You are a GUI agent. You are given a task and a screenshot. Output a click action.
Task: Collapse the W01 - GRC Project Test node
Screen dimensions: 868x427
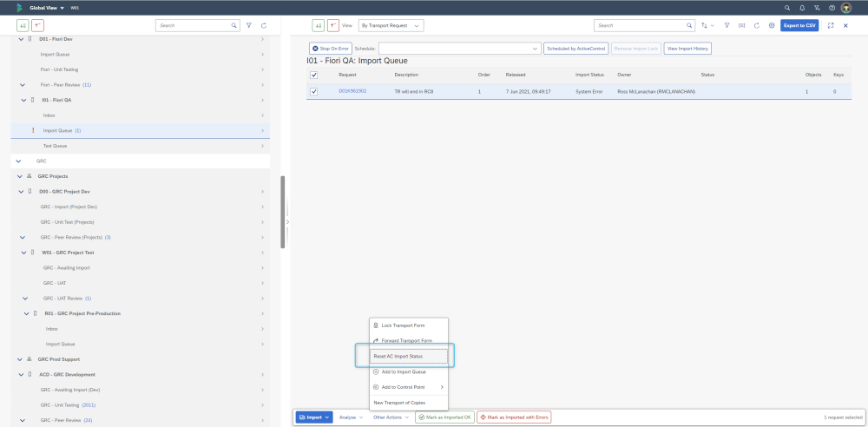(23, 253)
